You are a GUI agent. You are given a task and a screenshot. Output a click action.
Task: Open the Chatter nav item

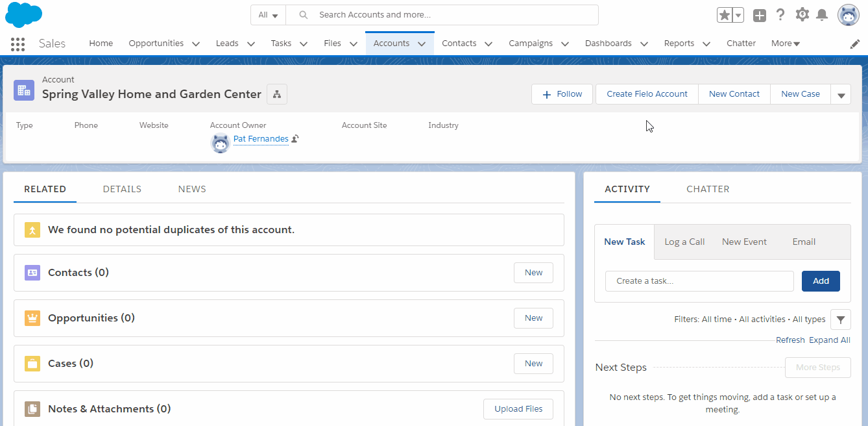click(x=741, y=44)
